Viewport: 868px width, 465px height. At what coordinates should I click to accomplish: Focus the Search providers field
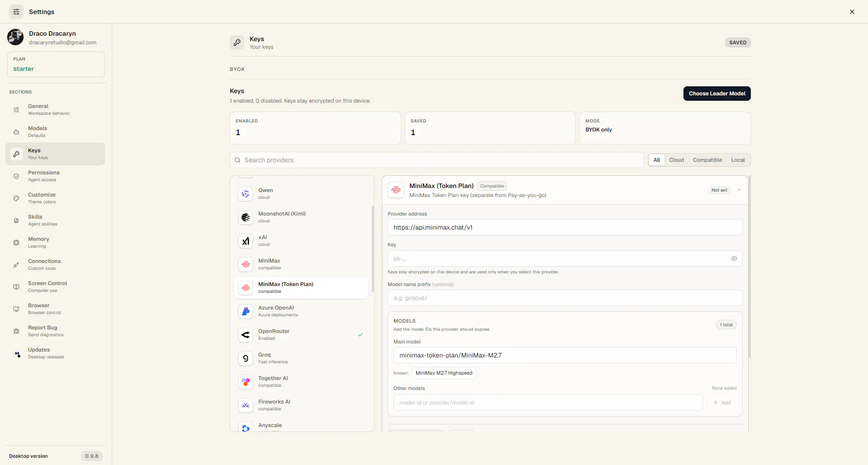tap(436, 160)
